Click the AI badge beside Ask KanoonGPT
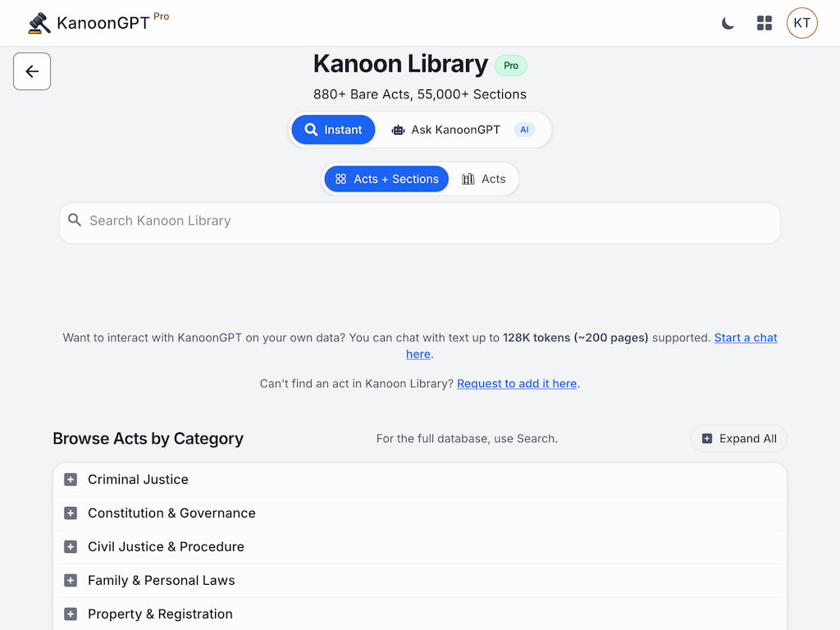This screenshot has width=840, height=630. coord(524,129)
